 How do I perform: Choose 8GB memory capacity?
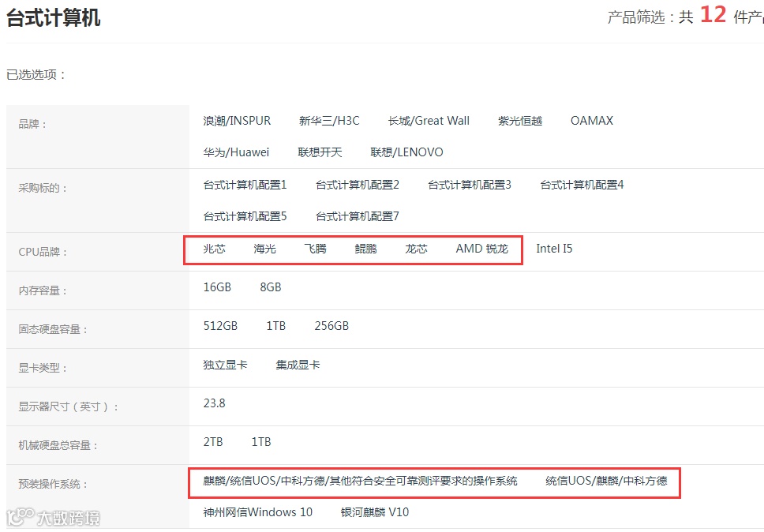point(271,287)
